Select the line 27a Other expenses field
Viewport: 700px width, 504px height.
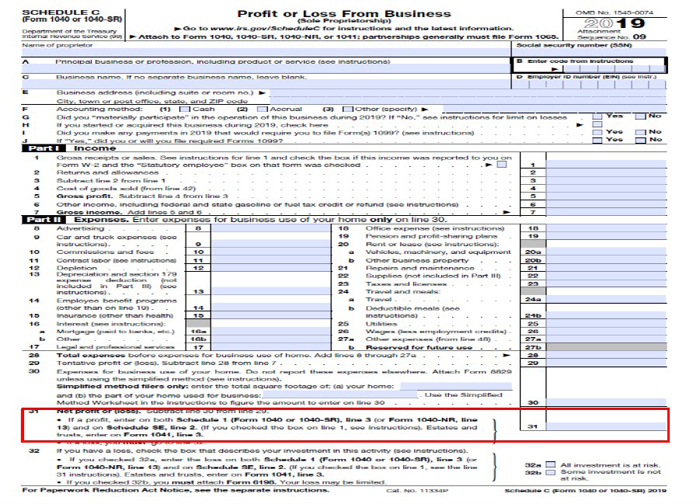[607, 339]
